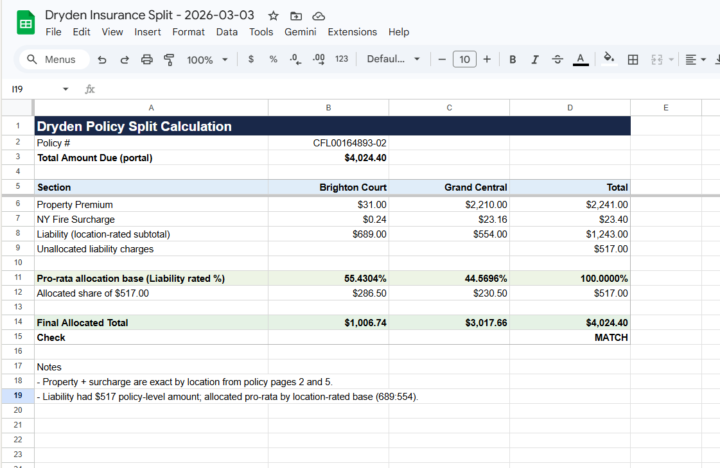Open the Edit menu

81,32
